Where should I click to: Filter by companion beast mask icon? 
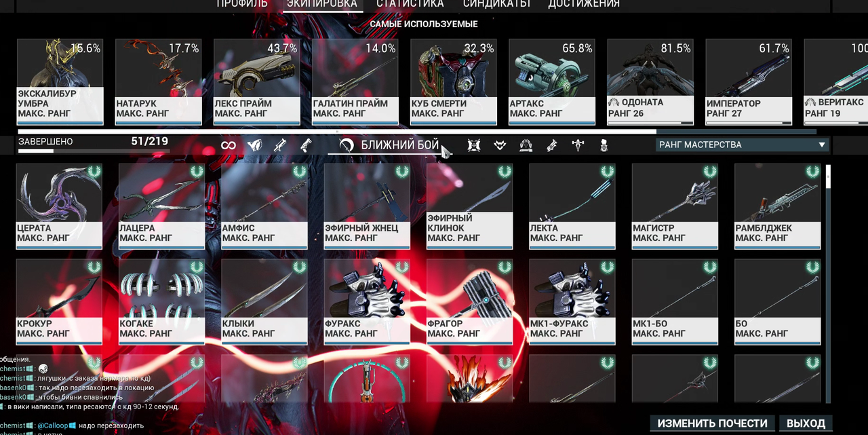500,145
